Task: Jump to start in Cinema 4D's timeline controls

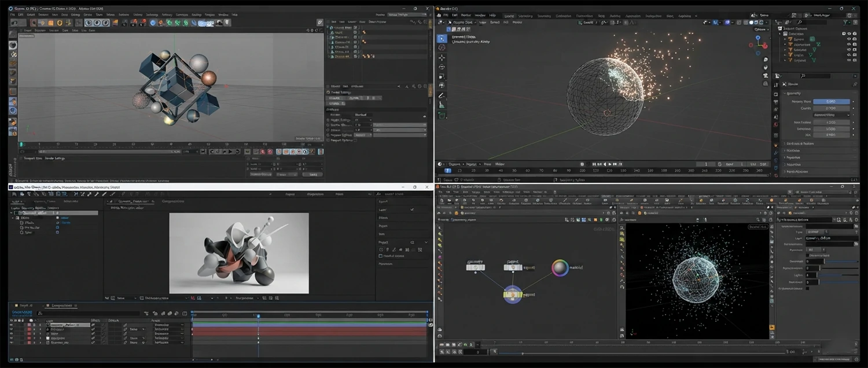Action: point(203,152)
